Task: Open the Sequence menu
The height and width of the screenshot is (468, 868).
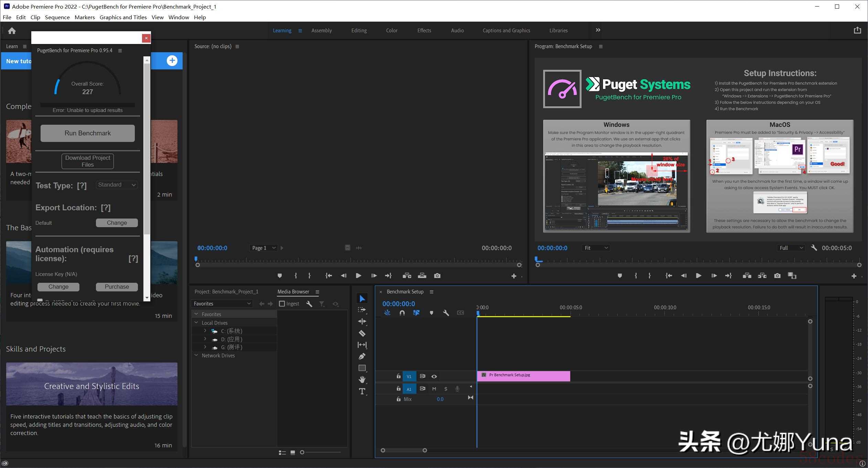Action: pyautogui.click(x=57, y=17)
